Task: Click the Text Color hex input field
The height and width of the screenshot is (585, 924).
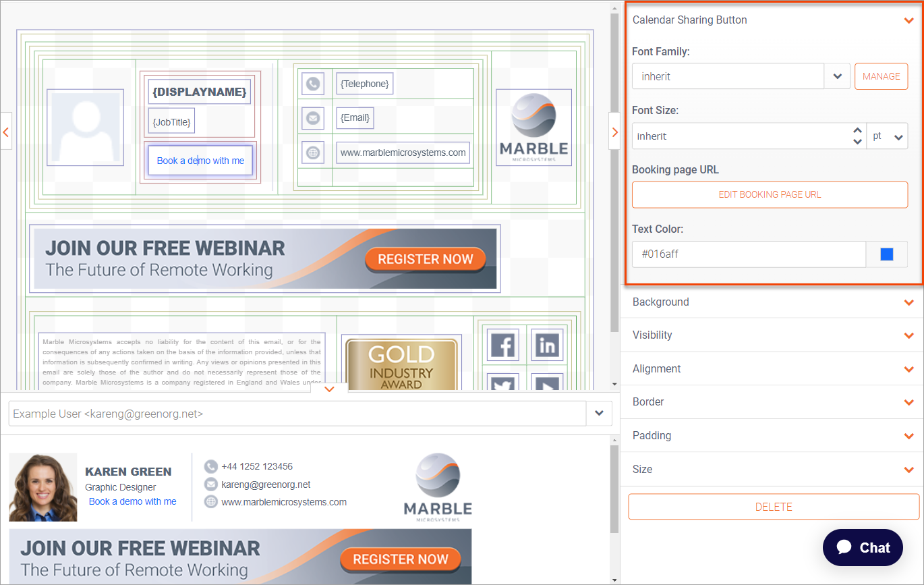Action: pos(749,254)
